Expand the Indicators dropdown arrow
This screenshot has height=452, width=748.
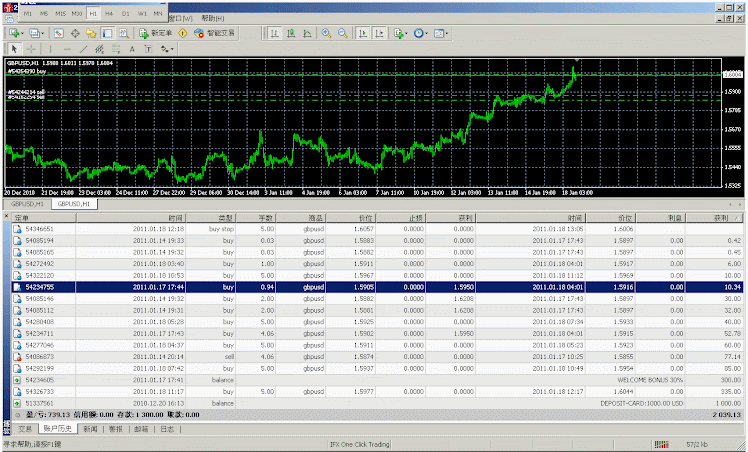click(x=406, y=33)
